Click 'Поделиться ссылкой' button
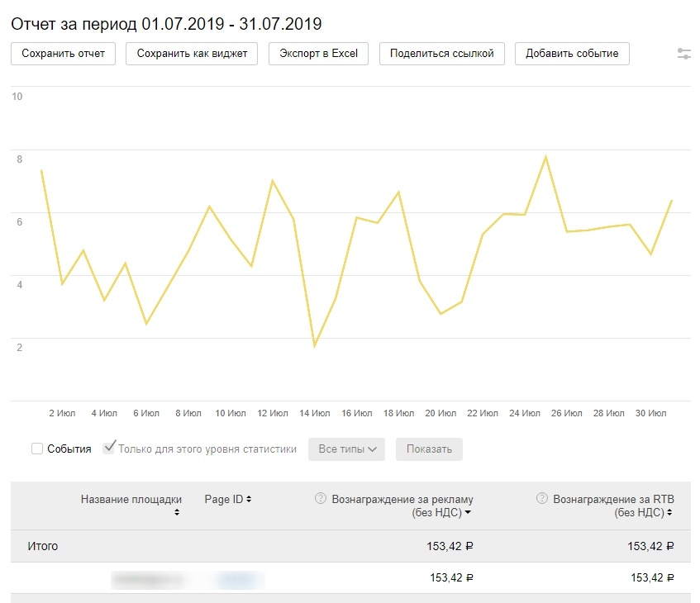 pyautogui.click(x=442, y=54)
